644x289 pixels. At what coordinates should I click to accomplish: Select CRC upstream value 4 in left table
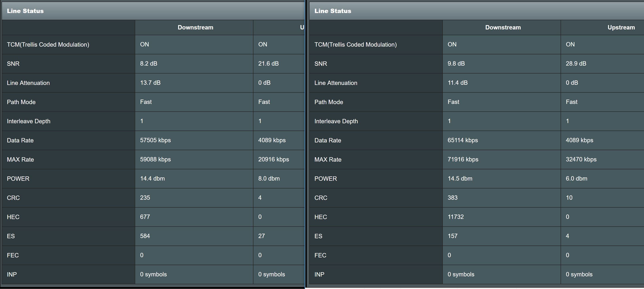pyautogui.click(x=260, y=198)
